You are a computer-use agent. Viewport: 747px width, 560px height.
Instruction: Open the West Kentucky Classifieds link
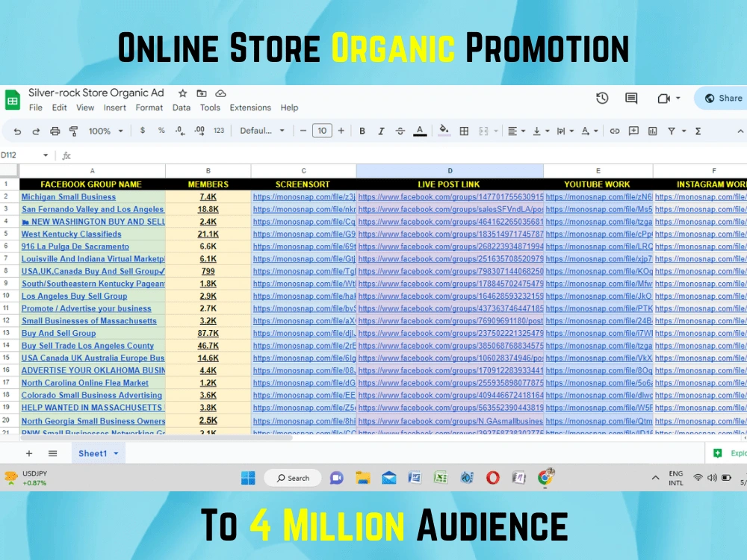click(x=72, y=234)
